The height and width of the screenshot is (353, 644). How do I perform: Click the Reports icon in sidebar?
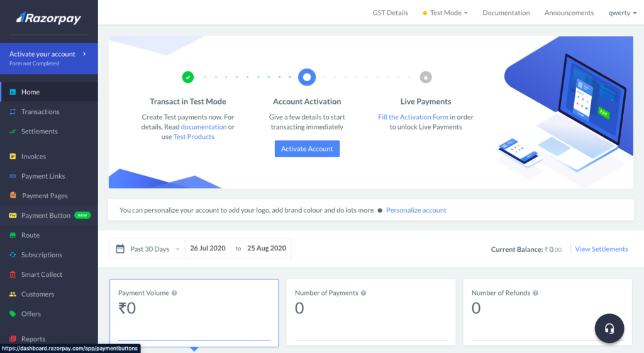[x=13, y=339]
